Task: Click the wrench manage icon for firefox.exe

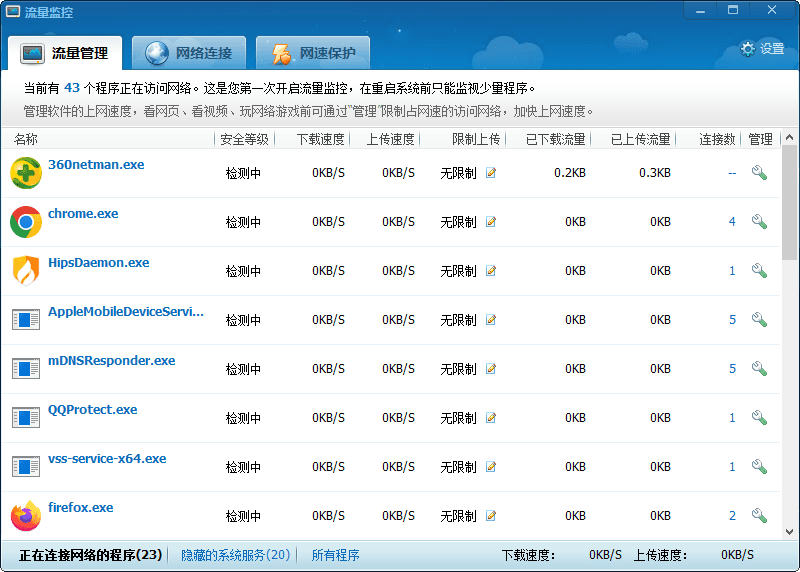Action: coord(759,516)
